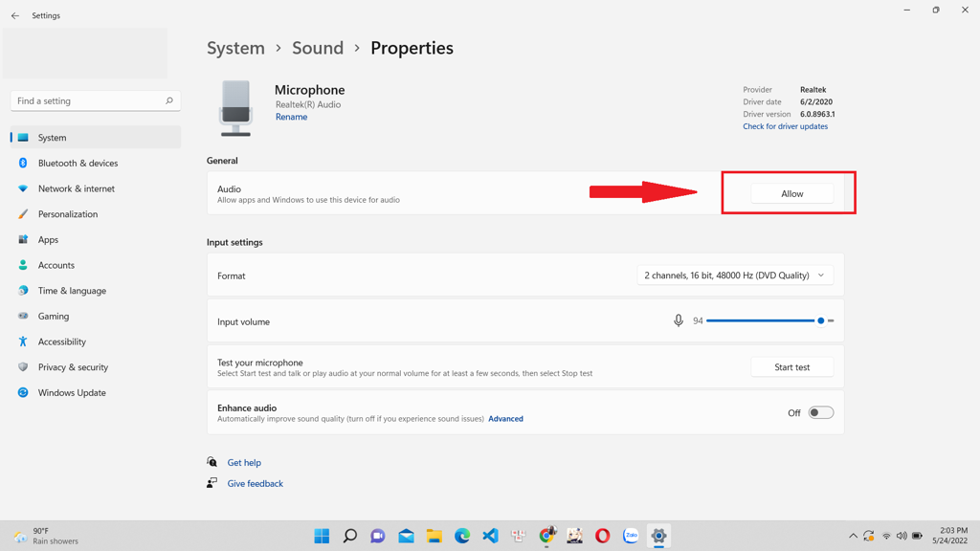Click the Network & internet wifi icon
The height and width of the screenshot is (551, 980).
[23, 188]
